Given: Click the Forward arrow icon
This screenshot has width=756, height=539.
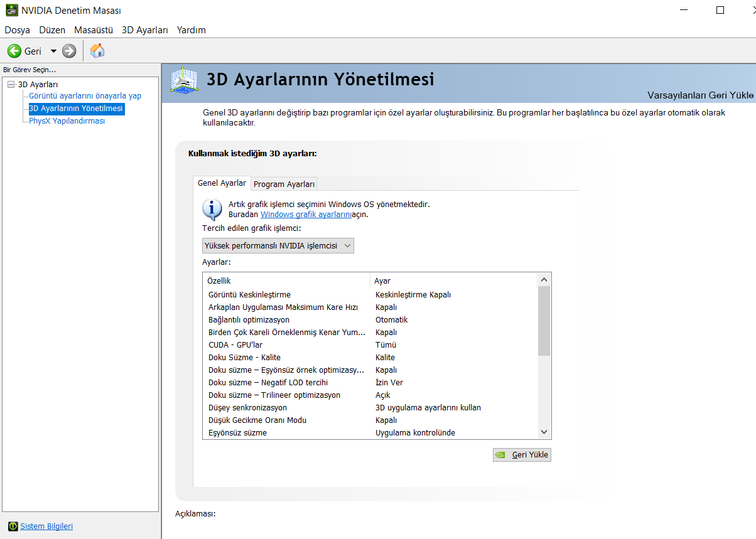Looking at the screenshot, I should click(x=69, y=51).
